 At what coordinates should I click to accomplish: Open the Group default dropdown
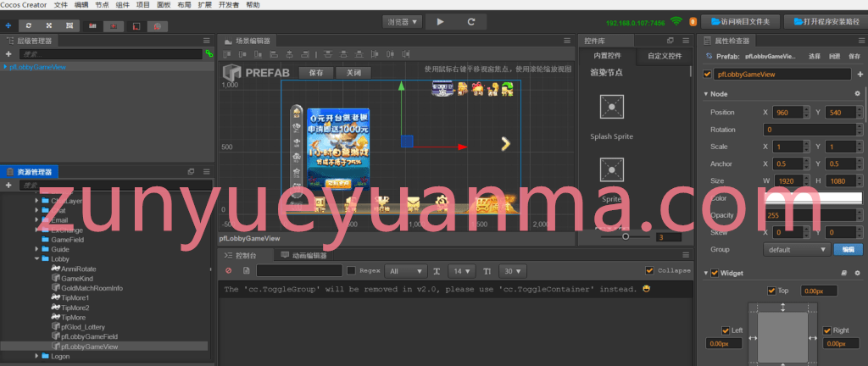(x=797, y=249)
